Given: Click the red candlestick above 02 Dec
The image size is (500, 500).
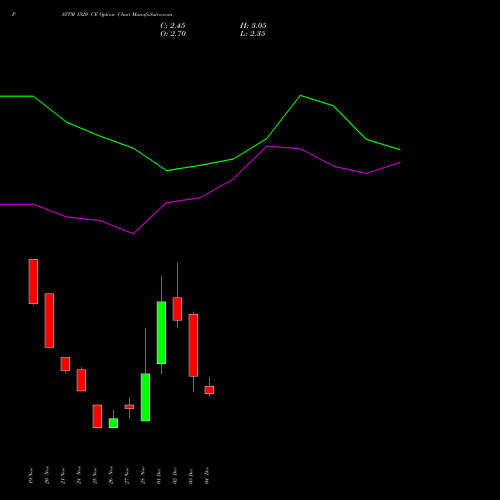Looking at the screenshot, I should (x=177, y=309).
